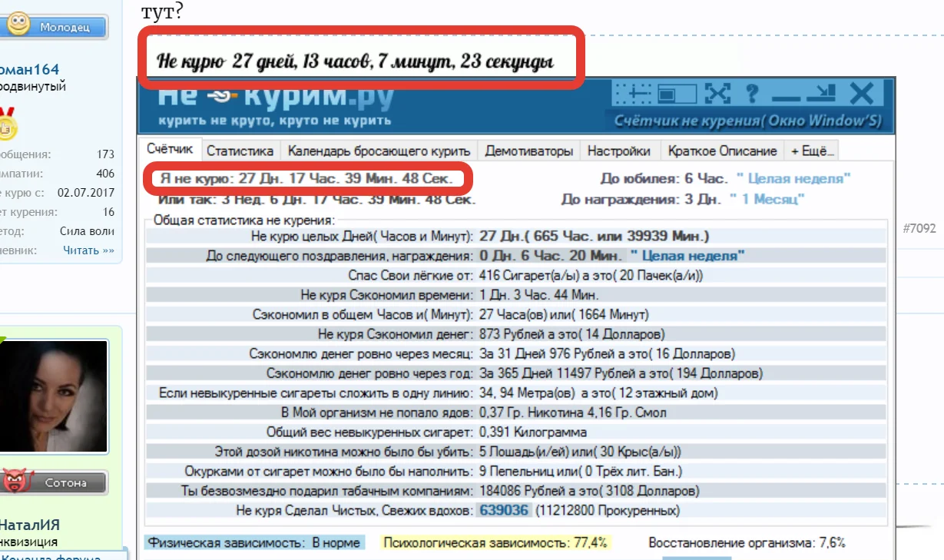This screenshot has height=560, width=944.
Task: Click the Физическая зависимость: В норме label
Action: pyautogui.click(x=254, y=542)
